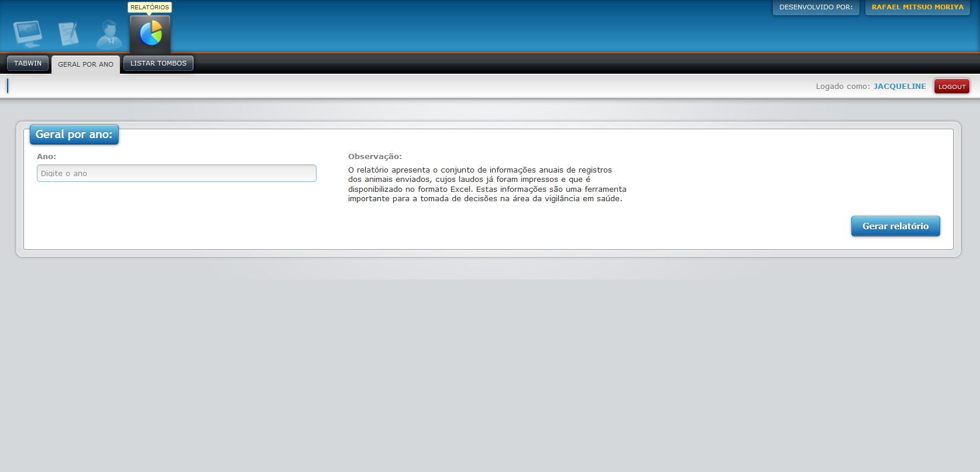The image size is (980, 472).
Task: Click the DESENVOLVIDO POR label
Action: click(x=816, y=7)
